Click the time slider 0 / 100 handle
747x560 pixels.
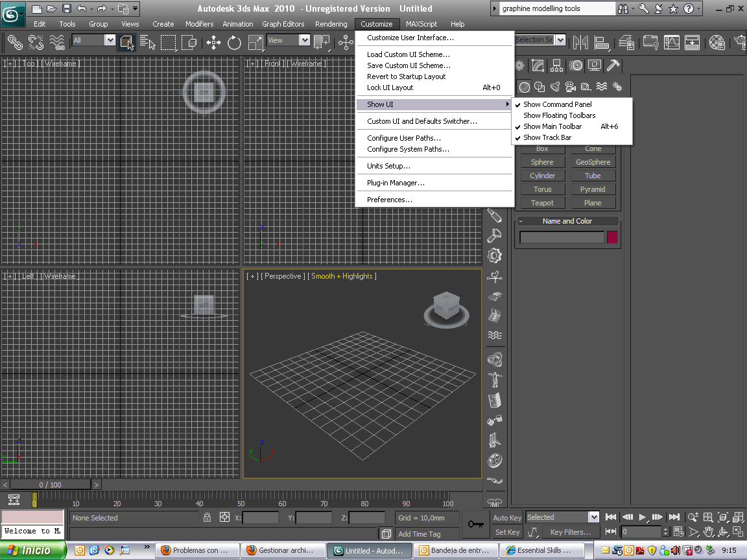(x=51, y=485)
